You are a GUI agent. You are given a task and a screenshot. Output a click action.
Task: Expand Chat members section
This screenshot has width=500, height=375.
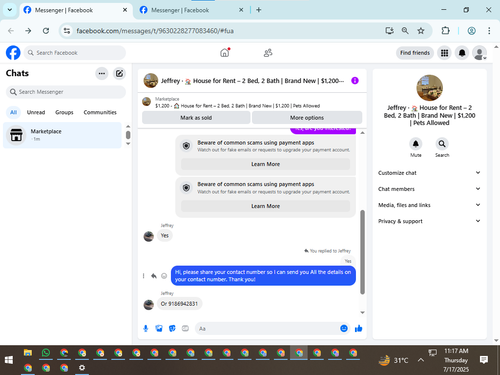click(x=429, y=189)
